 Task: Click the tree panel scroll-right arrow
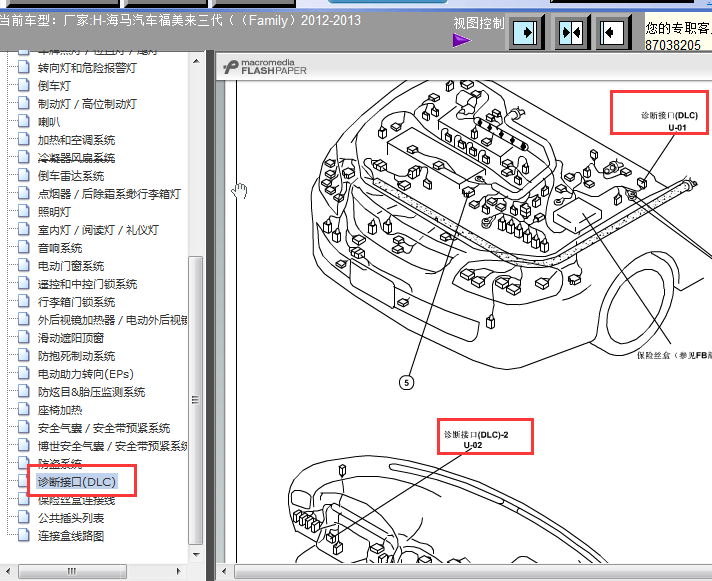click(179, 571)
